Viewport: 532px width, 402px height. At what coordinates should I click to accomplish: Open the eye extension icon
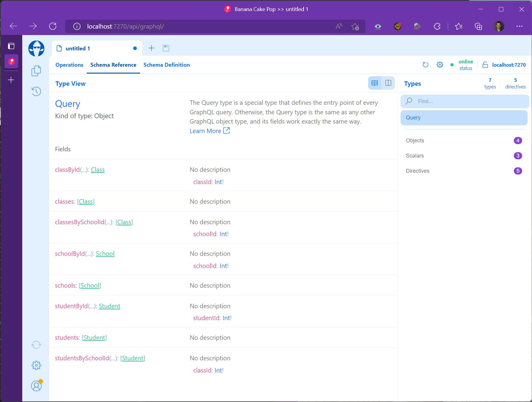[378, 27]
